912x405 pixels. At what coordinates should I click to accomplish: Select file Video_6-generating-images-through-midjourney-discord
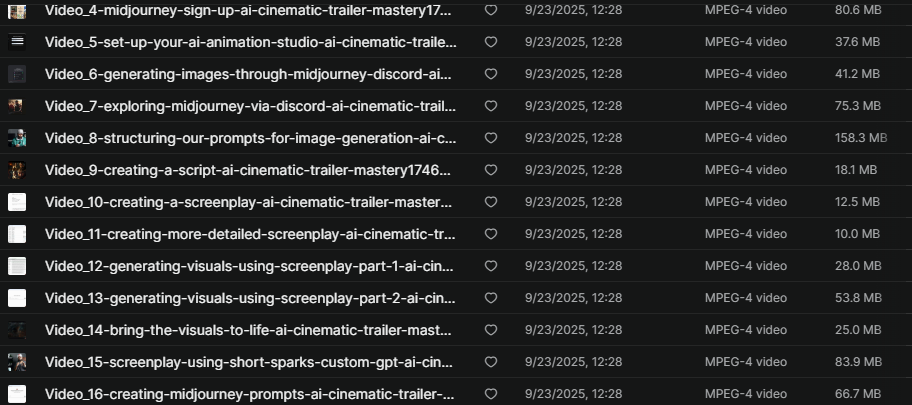click(248, 74)
